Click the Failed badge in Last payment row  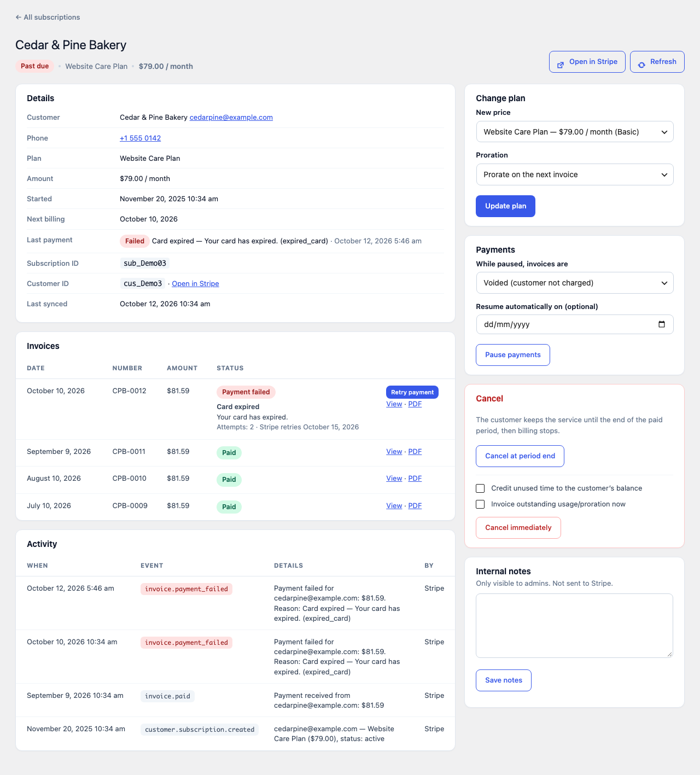tap(135, 241)
